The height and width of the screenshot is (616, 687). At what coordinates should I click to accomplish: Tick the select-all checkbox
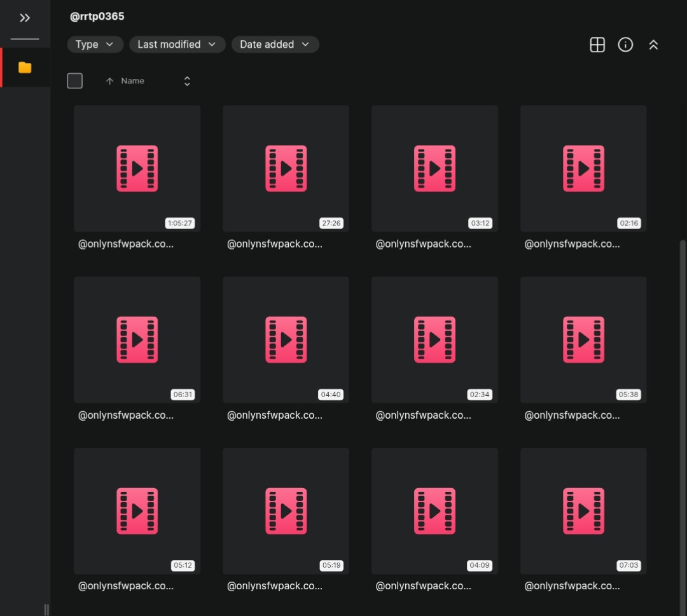pyautogui.click(x=75, y=81)
